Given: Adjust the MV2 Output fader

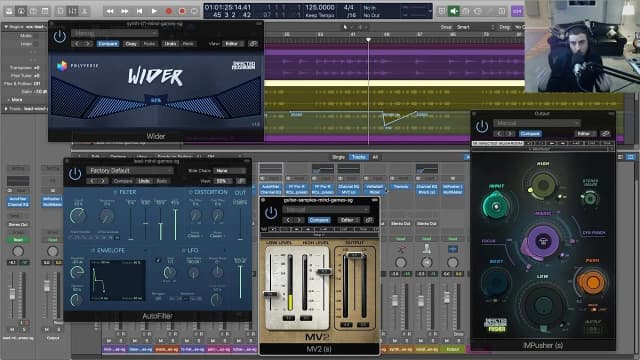Looking at the screenshot, I should coord(354,255).
